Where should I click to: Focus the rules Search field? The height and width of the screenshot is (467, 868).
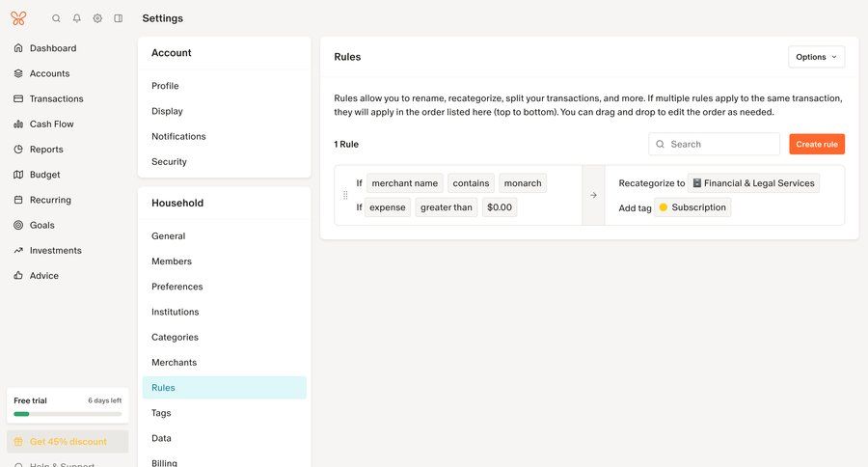(x=714, y=144)
